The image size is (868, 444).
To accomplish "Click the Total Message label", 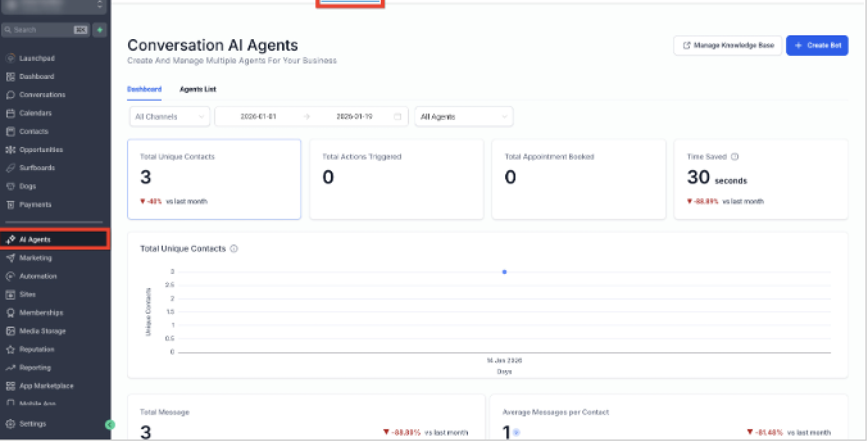I will pyautogui.click(x=165, y=413).
